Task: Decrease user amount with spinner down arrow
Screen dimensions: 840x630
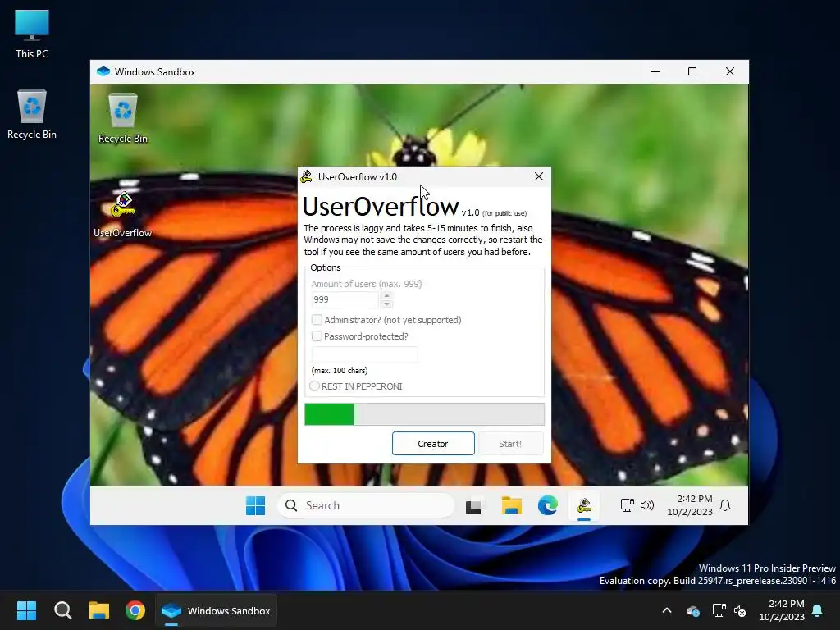Action: [386, 304]
